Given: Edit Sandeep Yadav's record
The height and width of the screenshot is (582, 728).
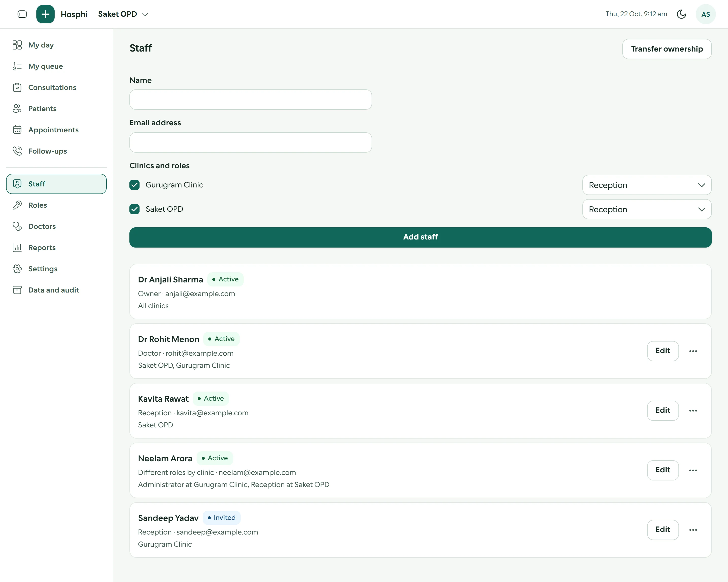Looking at the screenshot, I should [663, 530].
